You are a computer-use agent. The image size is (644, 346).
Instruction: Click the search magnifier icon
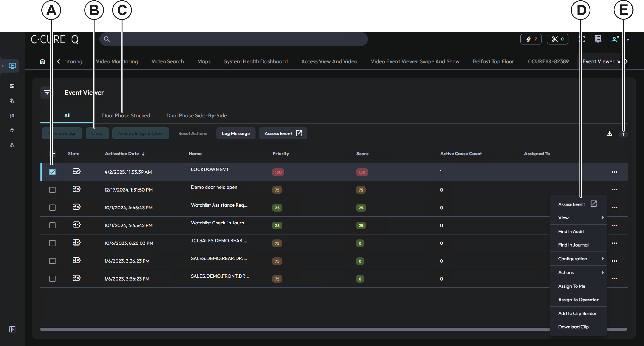coord(107,39)
